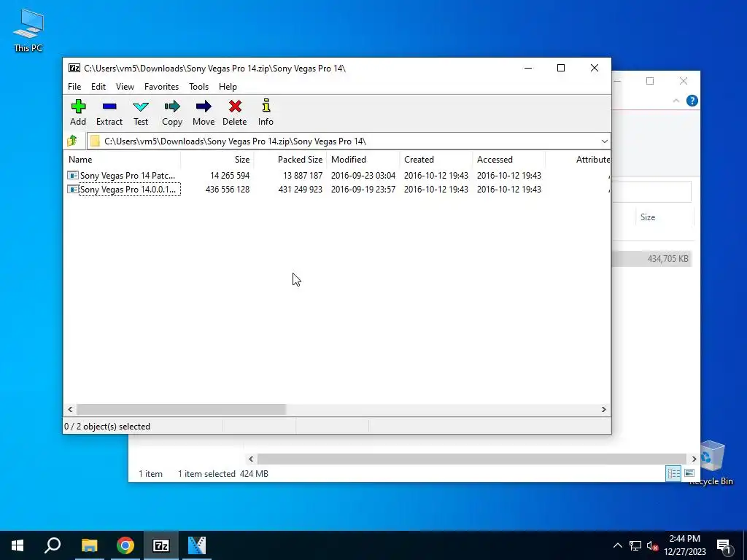Switch Explorer to large icons view
The width and height of the screenshot is (747, 560).
689,472
